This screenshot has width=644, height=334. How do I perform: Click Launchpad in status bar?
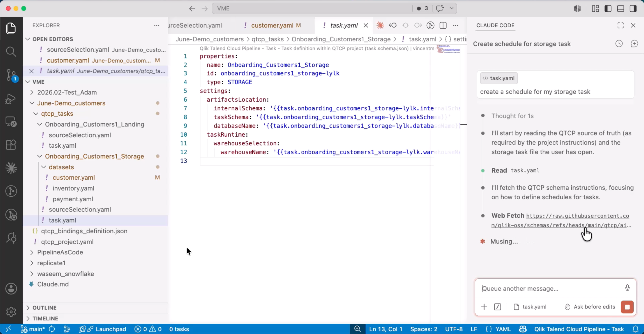103,329
